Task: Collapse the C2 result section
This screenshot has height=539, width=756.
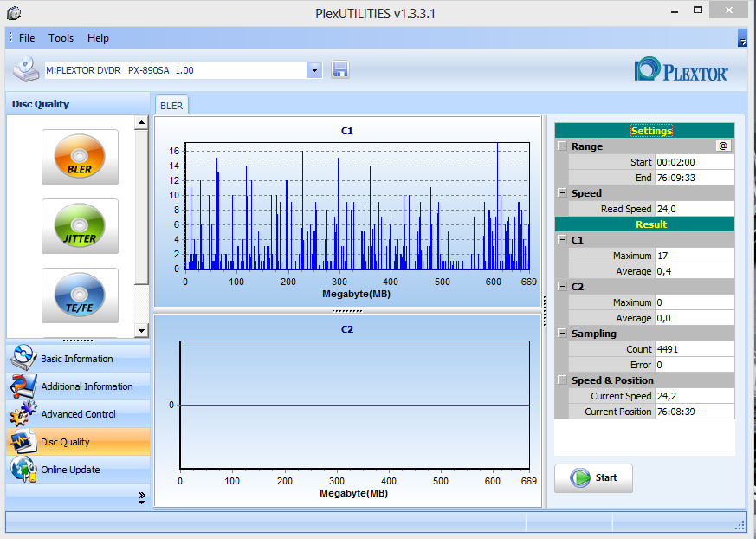Action: (562, 286)
